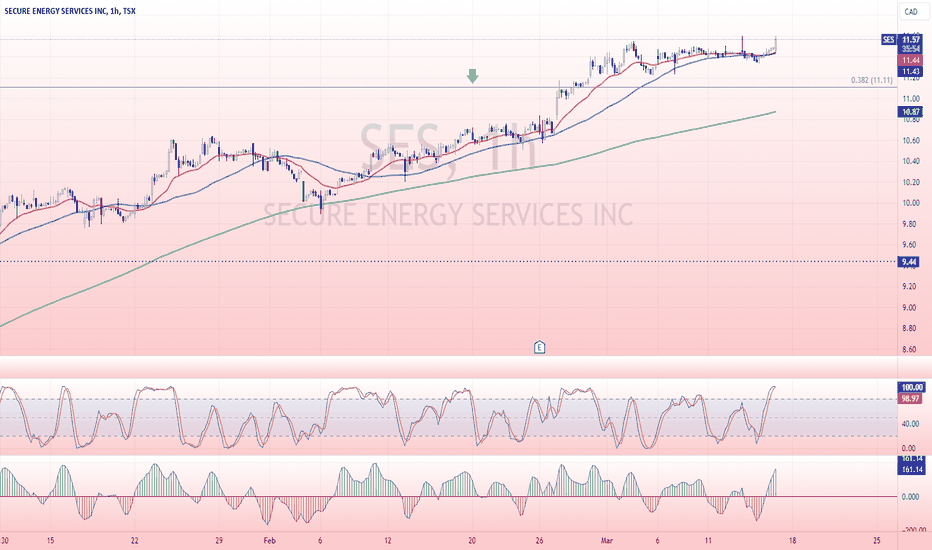This screenshot has width=932, height=550.
Task: Select the green down arrow drawing on chart
Action: click(x=473, y=76)
